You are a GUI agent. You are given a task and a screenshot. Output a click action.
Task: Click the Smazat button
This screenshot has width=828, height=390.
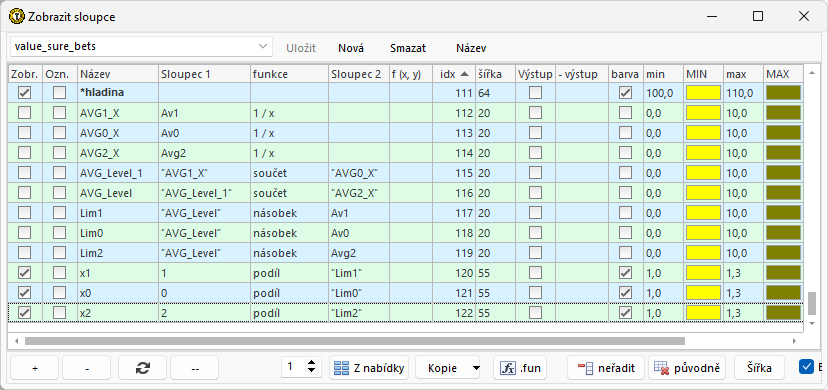tap(408, 48)
